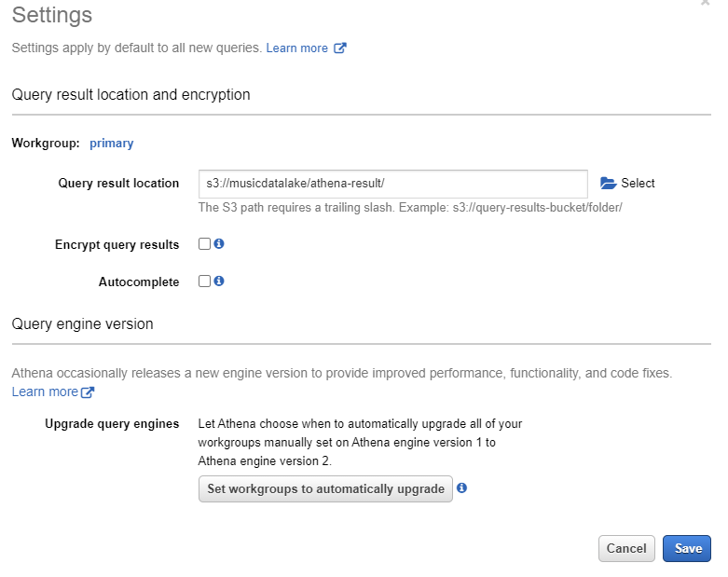This screenshot has width=728, height=577.
Task: Click the info icon beside Autocomplete
Action: [219, 281]
